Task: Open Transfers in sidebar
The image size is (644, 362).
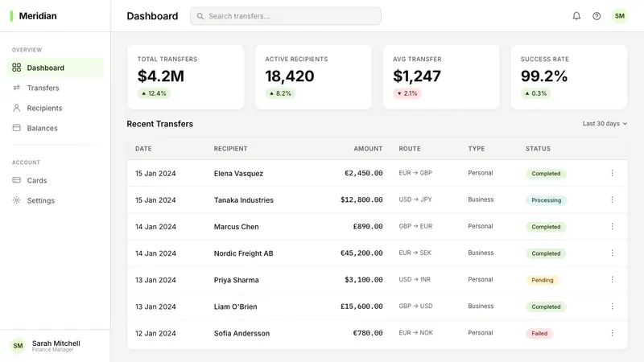Action: click(55, 88)
